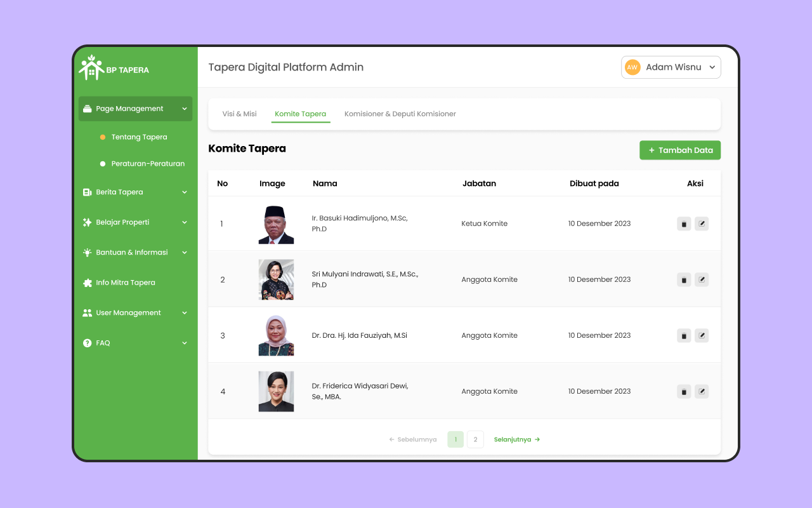This screenshot has width=812, height=508.
Task: Expand the FAQ submenu chevron
Action: pos(185,343)
